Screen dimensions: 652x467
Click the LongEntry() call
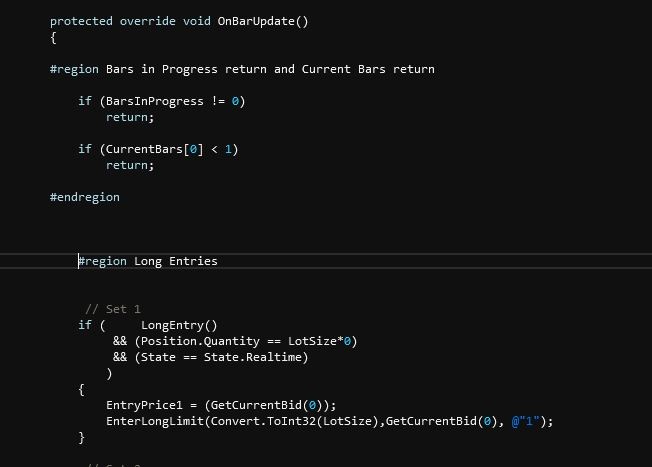(179, 325)
